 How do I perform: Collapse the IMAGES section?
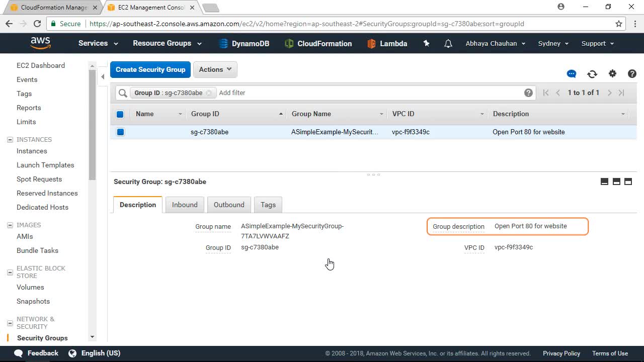click(10, 225)
